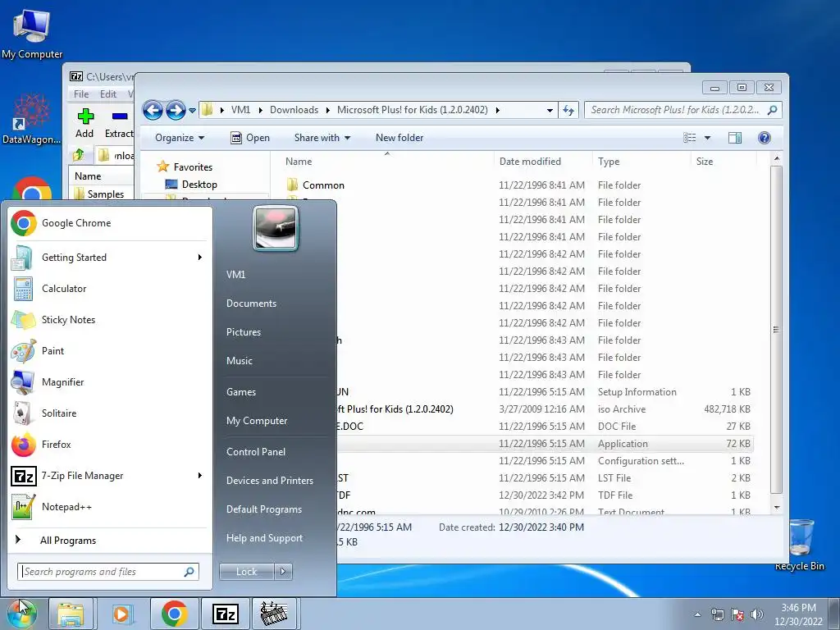Show hidden tray icons arrow
This screenshot has width=840, height=630.
[697, 614]
